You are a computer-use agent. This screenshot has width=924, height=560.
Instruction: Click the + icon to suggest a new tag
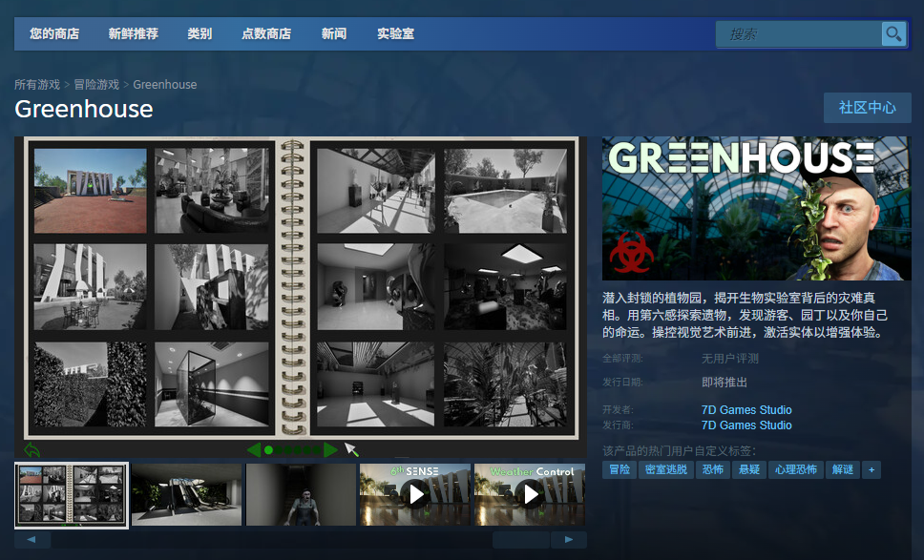tap(871, 469)
